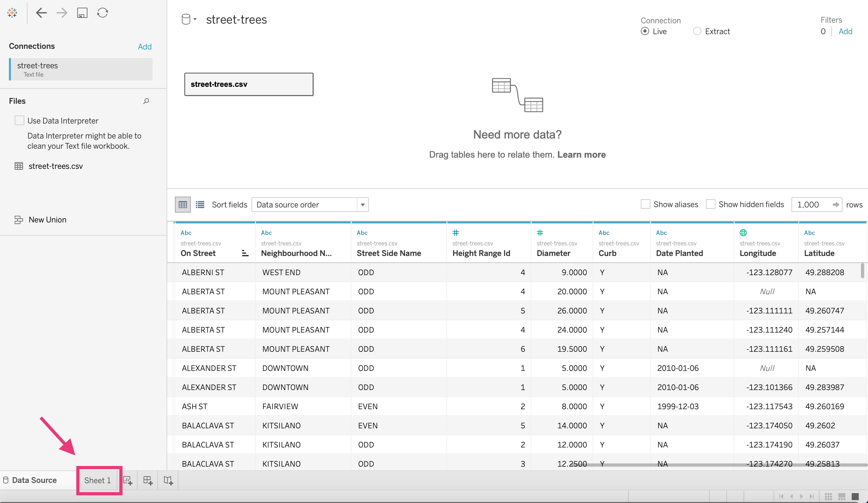Click the Longitude globe data type icon
The image size is (868, 503).
click(x=743, y=233)
